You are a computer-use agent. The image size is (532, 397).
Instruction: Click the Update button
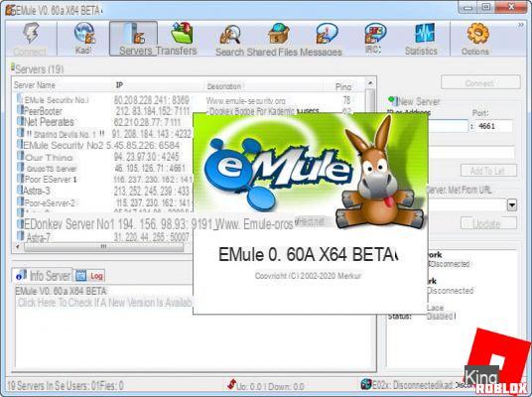click(488, 223)
